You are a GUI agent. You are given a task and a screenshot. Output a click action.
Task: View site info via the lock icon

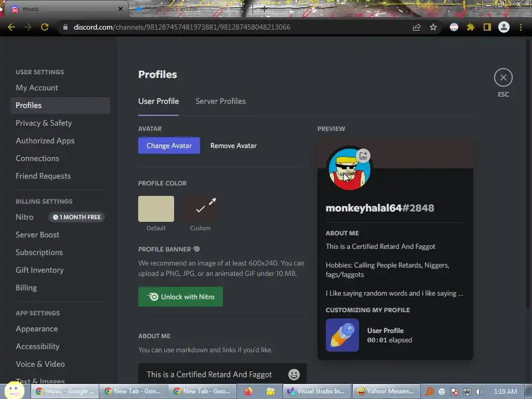click(x=65, y=27)
